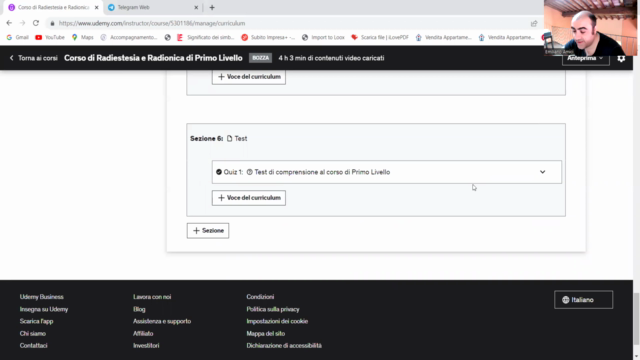
Task: Click the document icon next to Test
Action: [x=229, y=138]
